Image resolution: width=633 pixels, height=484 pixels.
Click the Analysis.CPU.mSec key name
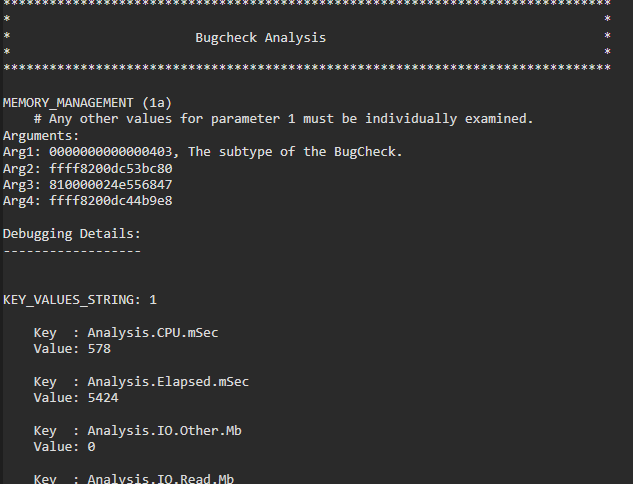coord(152,332)
